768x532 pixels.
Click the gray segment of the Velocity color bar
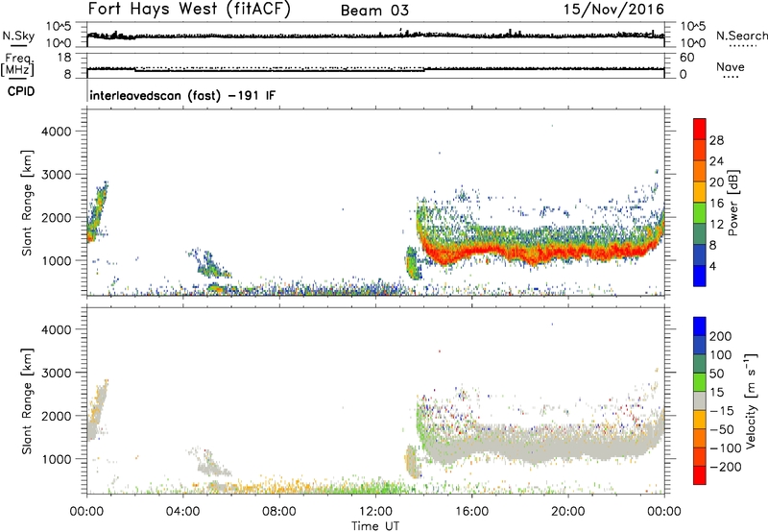(700, 401)
